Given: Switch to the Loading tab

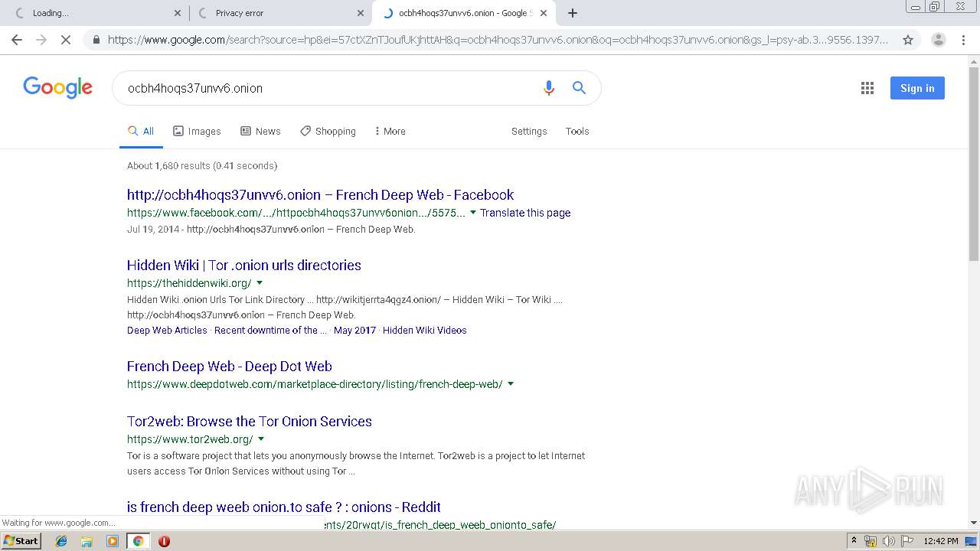Looking at the screenshot, I should pyautogui.click(x=96, y=13).
